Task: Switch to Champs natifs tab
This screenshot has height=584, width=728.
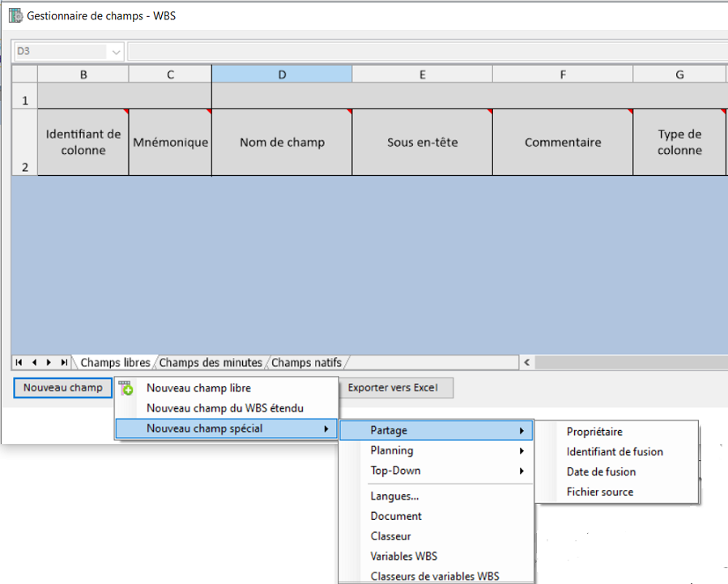Action: (306, 363)
